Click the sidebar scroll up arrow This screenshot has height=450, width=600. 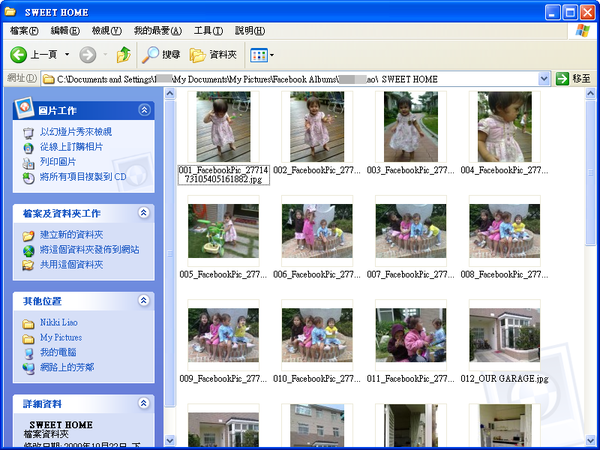click(170, 93)
